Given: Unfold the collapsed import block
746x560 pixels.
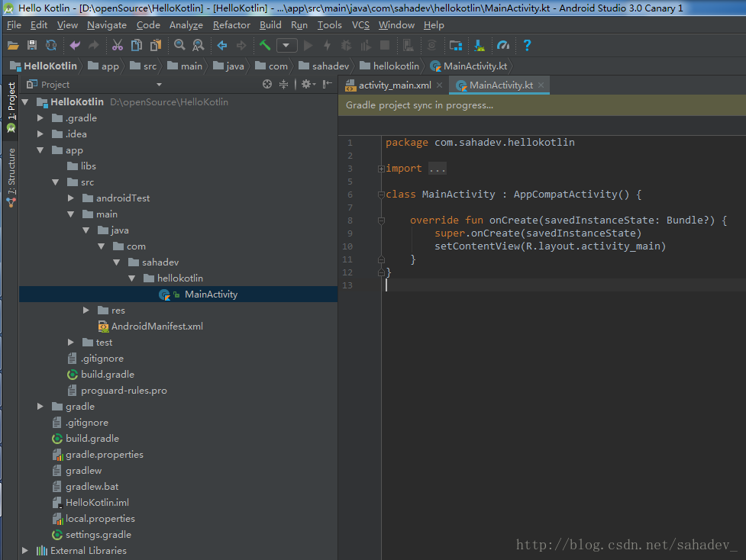Looking at the screenshot, I should [381, 169].
